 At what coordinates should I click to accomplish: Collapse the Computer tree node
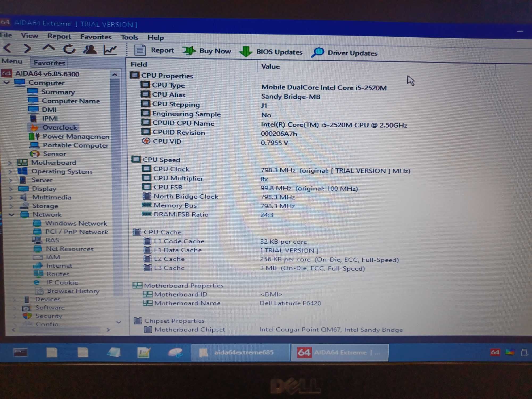point(6,83)
